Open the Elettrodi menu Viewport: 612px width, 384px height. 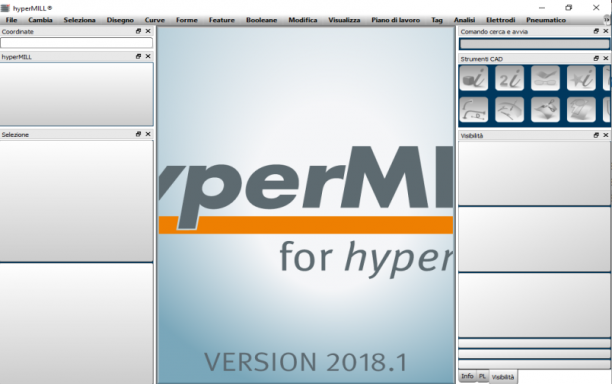pos(501,20)
